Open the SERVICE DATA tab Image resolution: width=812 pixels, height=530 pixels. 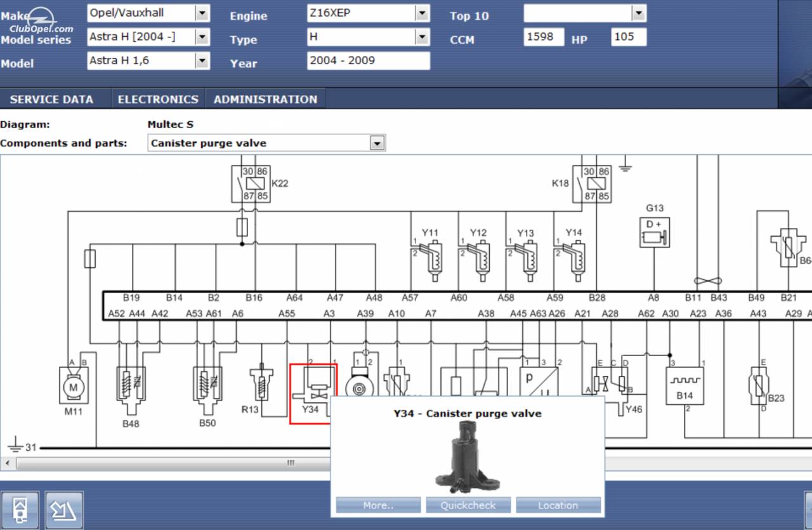pos(51,99)
